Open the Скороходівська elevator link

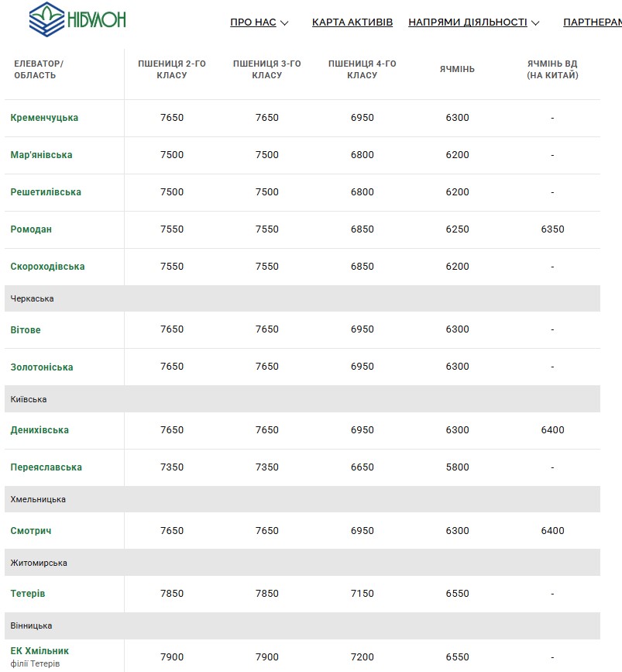tap(47, 267)
